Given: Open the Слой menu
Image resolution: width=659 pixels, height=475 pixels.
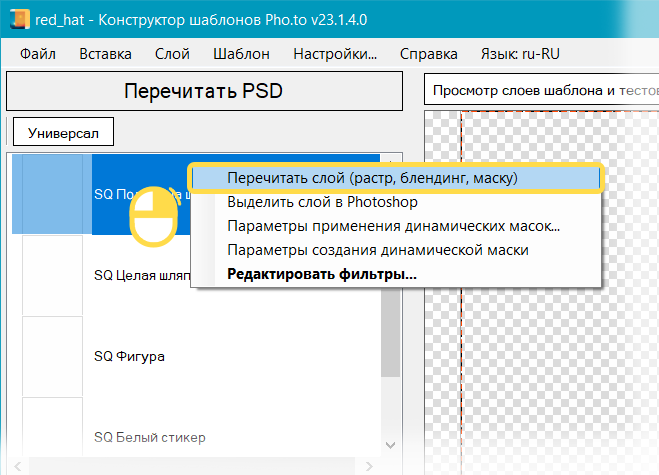Looking at the screenshot, I should (x=172, y=54).
